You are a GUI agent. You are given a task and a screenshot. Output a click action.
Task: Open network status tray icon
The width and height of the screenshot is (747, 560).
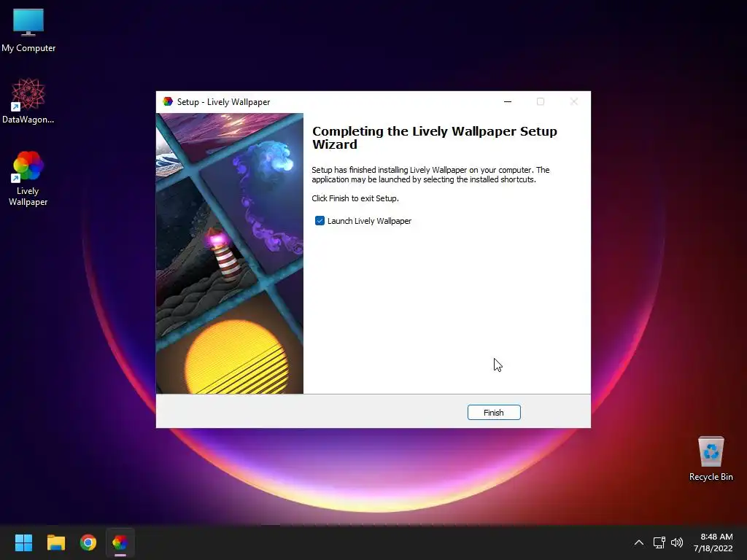pyautogui.click(x=659, y=542)
